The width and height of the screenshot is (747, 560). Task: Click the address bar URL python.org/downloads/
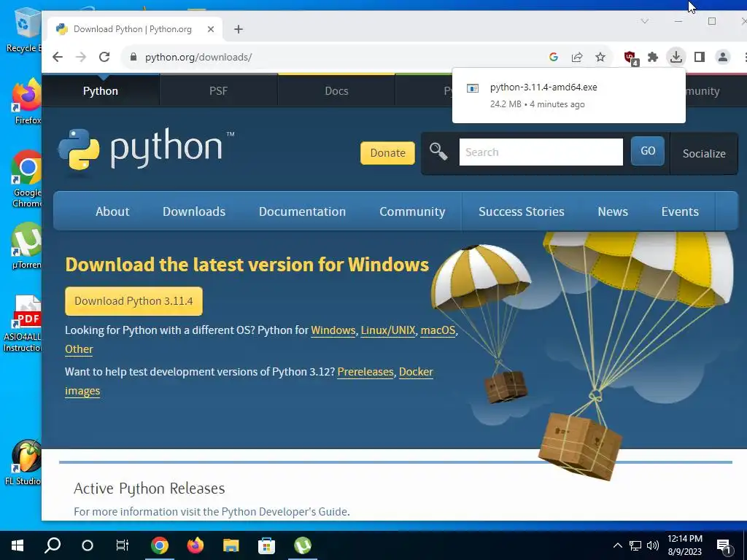pyautogui.click(x=198, y=57)
